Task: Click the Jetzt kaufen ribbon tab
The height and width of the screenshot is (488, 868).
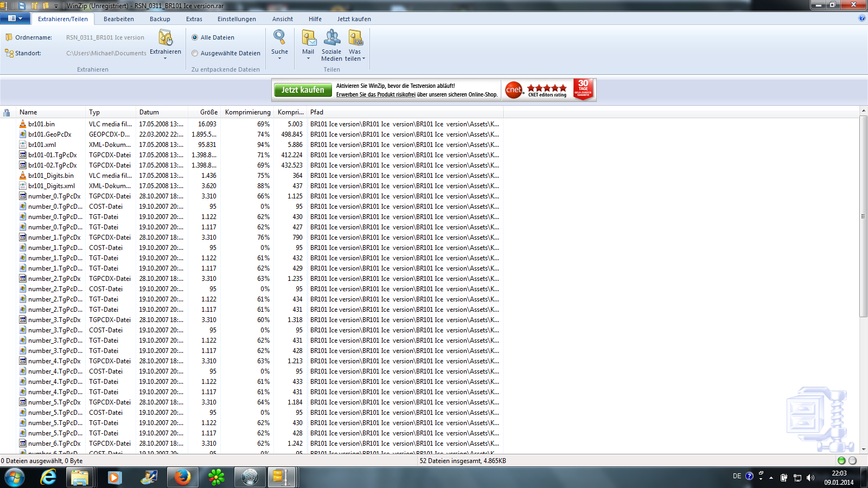Action: 354,19
